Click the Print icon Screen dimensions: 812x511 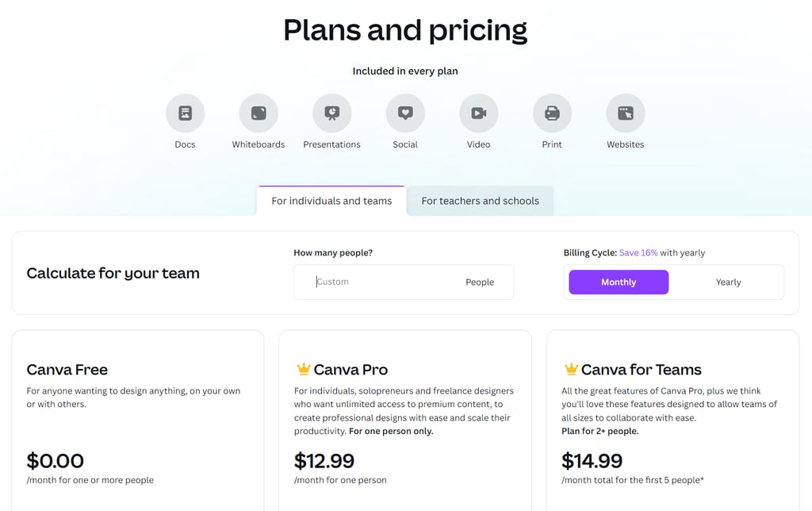coord(552,113)
